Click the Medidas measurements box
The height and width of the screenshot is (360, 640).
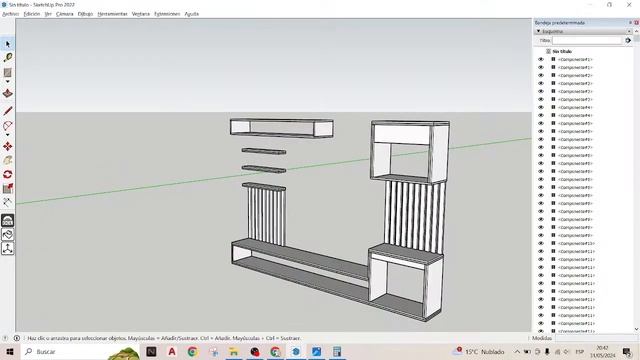point(596,338)
